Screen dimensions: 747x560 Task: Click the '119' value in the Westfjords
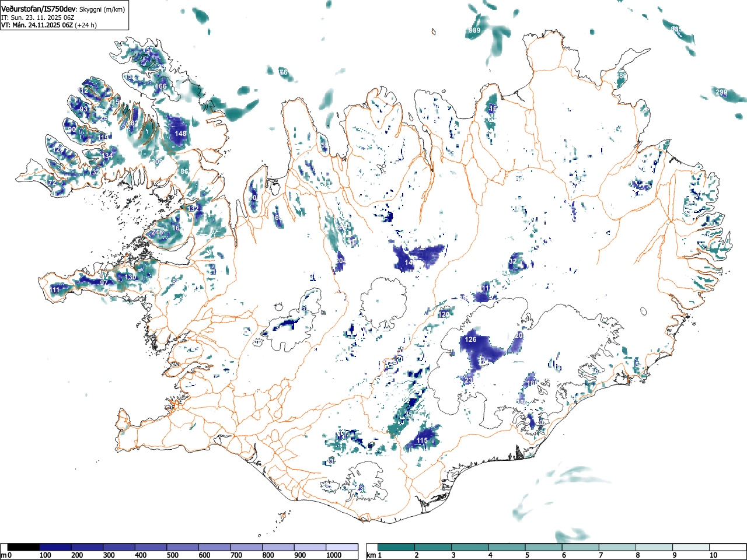click(x=103, y=138)
